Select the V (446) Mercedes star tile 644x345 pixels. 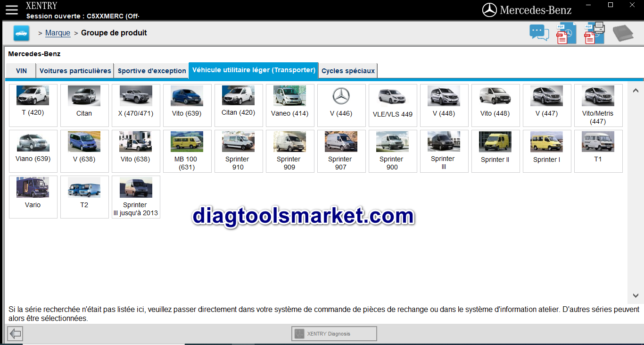[x=341, y=105]
